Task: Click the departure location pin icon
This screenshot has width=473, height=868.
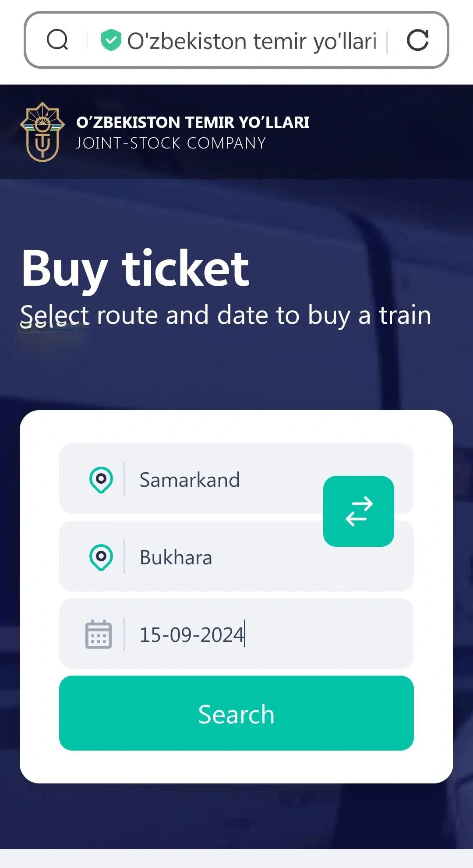Action: (101, 480)
